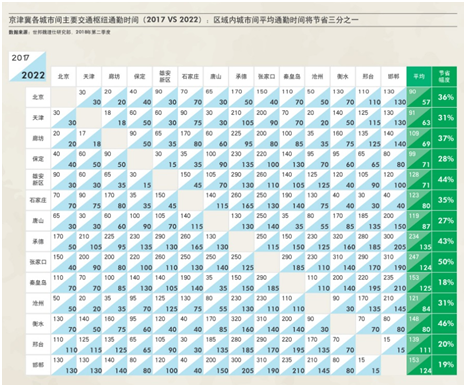
Task: Pick the 廊坊 row label
Action: tap(38, 138)
